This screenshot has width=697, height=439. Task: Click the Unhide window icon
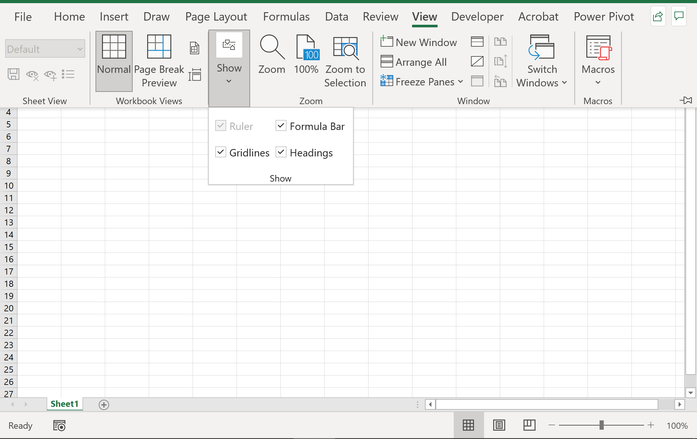click(477, 81)
